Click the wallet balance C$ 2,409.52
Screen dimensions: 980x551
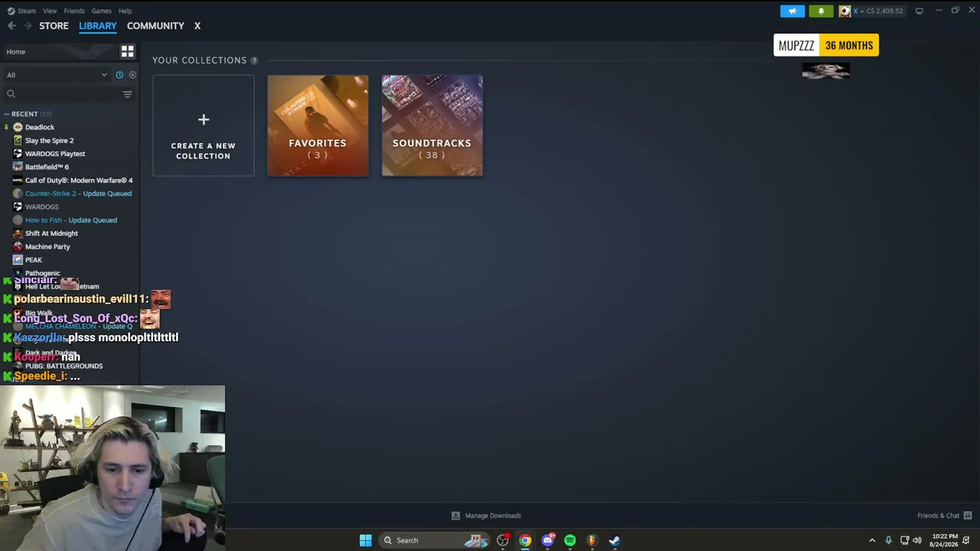[884, 11]
